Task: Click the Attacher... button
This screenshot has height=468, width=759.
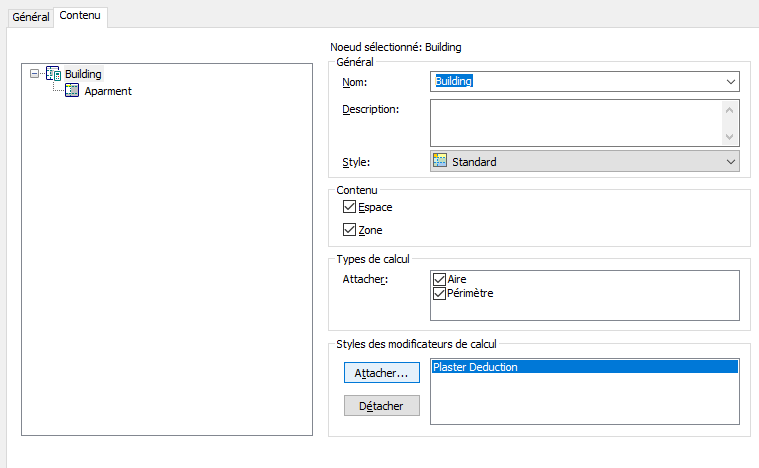Action: pos(381,373)
